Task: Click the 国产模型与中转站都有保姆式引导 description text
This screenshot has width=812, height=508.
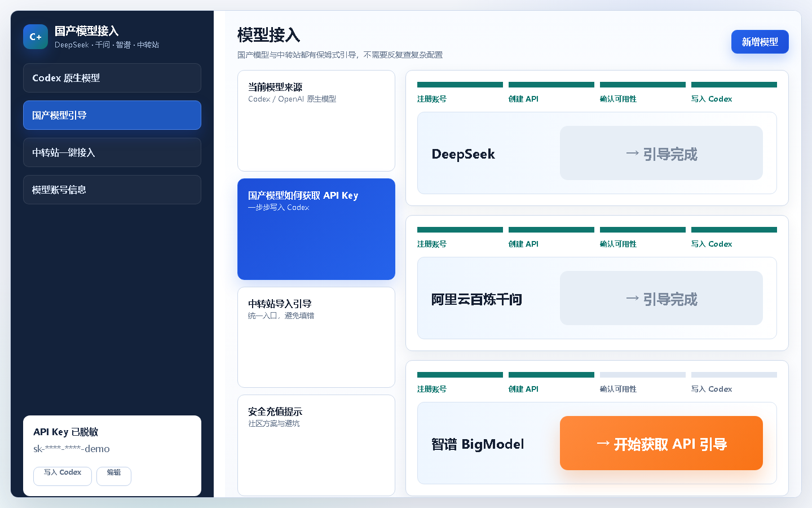Action: [340, 55]
